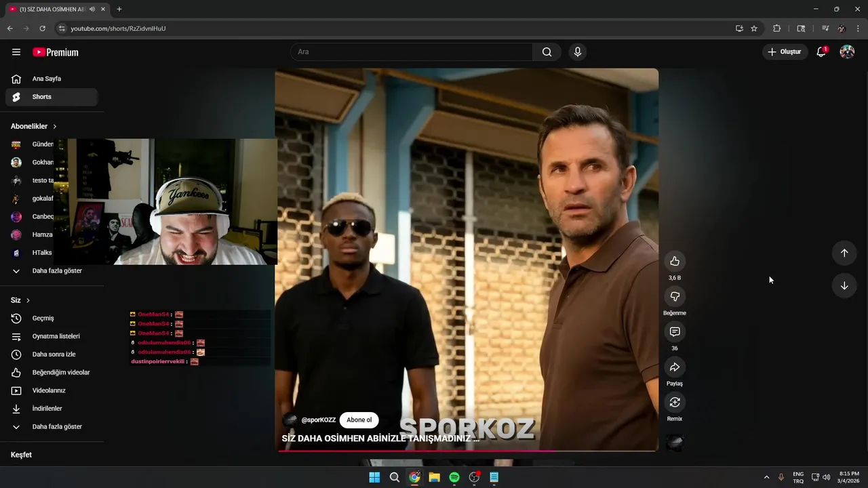Open Videolarınız page
868x488 pixels.
point(52,390)
